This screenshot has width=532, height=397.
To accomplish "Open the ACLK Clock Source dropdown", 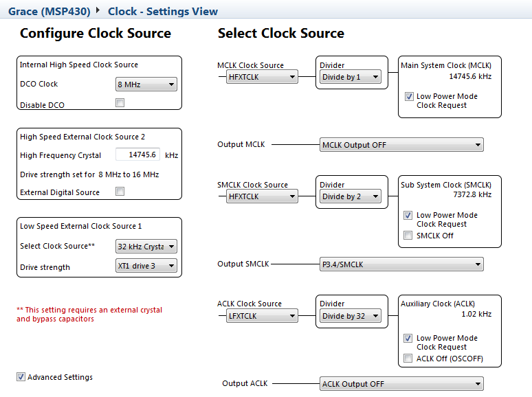I will tap(262, 316).
